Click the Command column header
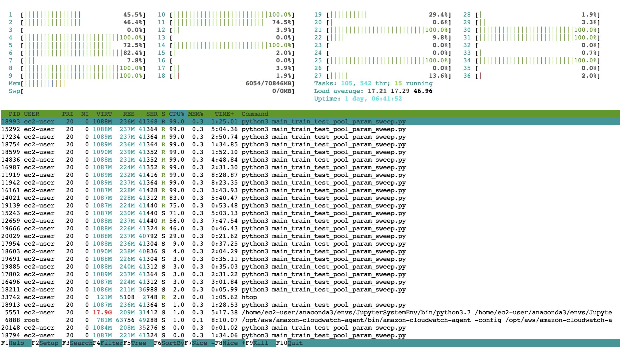620x364 pixels. [255, 114]
